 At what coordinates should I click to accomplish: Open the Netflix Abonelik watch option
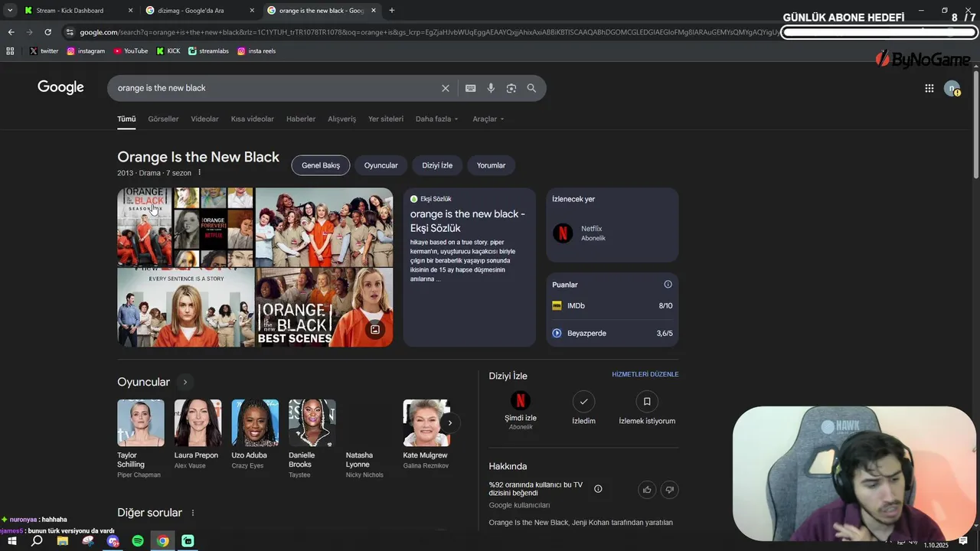(612, 233)
